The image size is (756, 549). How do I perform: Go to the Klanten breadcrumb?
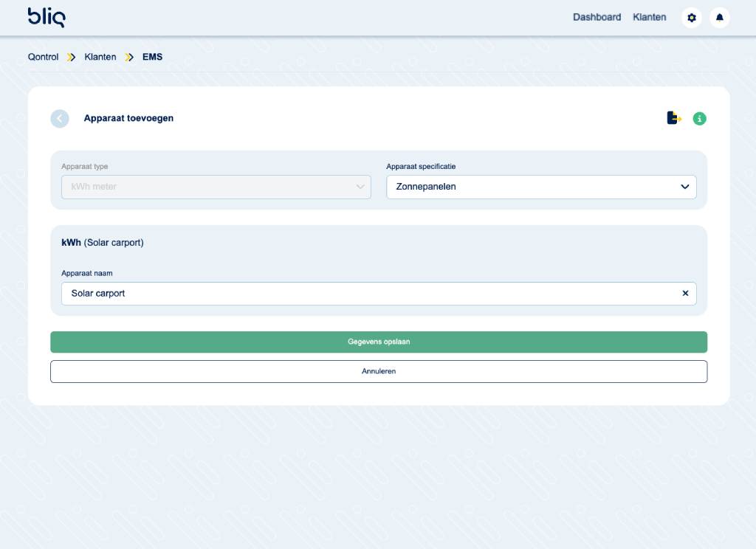click(x=100, y=57)
